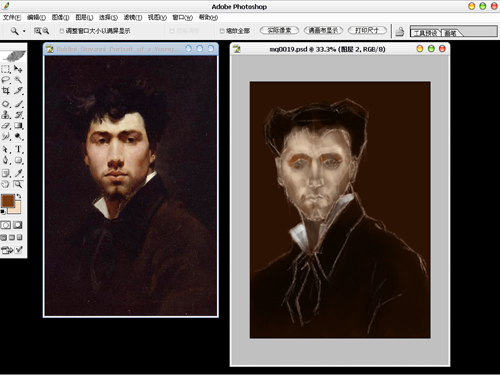Choose zoom out mode in options bar
Viewport: 500px width, 375px height.
pyautogui.click(x=46, y=31)
